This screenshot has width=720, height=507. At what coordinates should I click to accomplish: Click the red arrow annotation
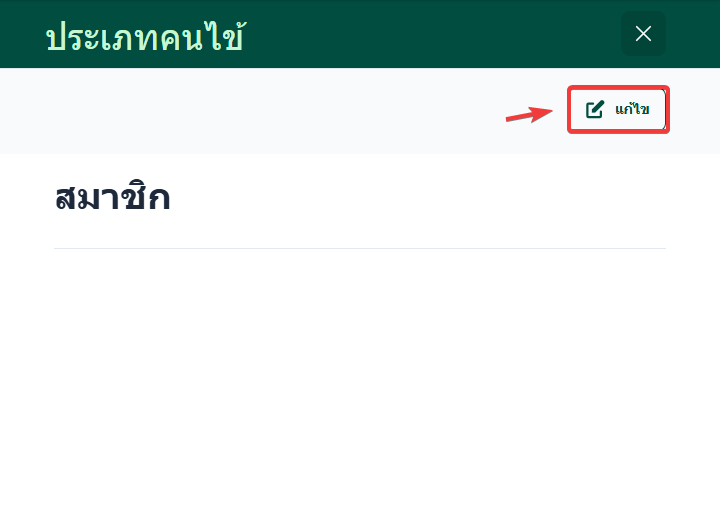pos(529,114)
